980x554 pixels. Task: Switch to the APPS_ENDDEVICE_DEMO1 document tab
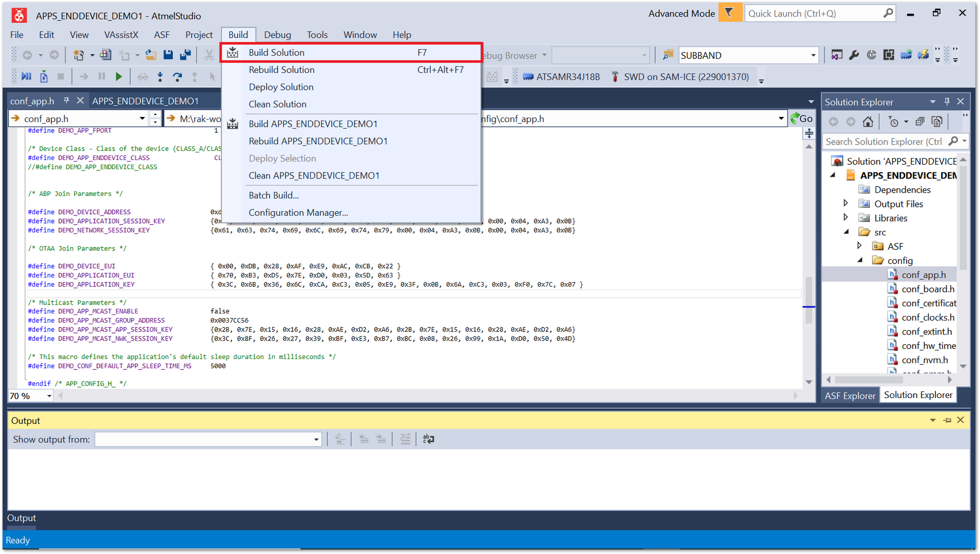coord(145,101)
